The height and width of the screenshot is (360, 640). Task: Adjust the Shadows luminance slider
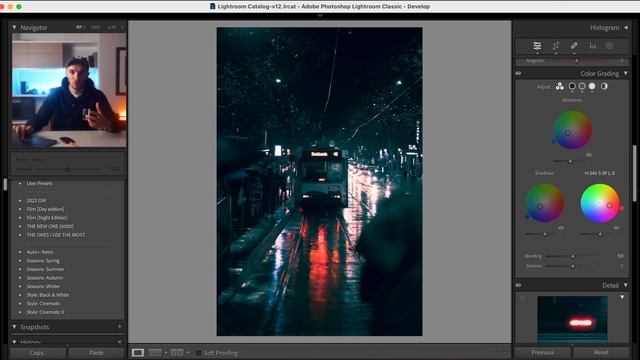point(545,234)
